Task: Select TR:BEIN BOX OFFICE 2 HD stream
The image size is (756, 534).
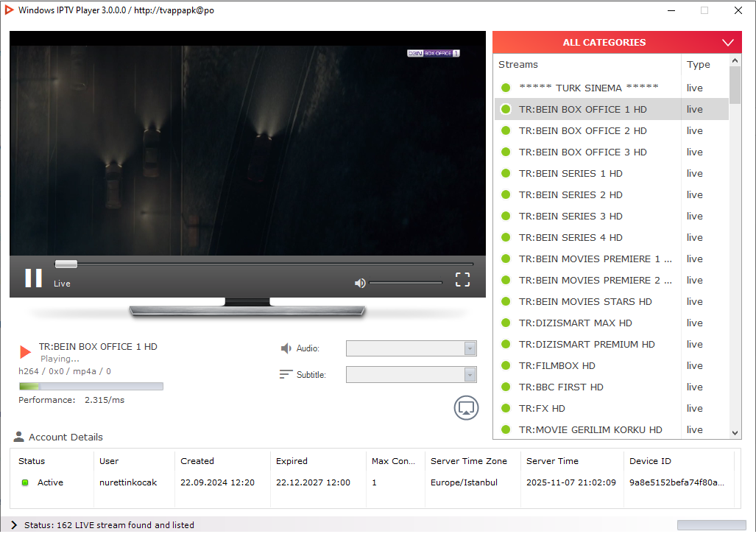Action: [x=582, y=130]
